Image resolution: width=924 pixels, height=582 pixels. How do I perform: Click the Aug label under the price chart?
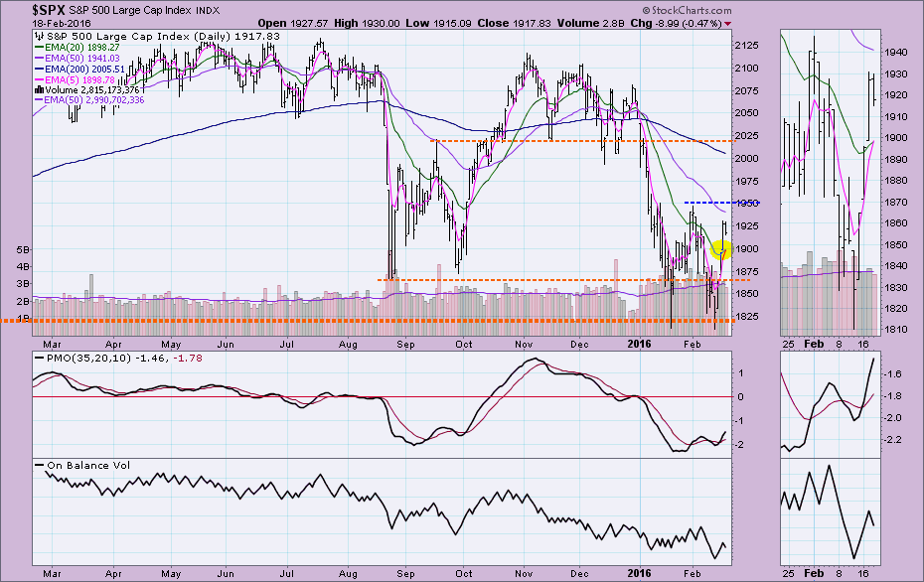tap(348, 345)
